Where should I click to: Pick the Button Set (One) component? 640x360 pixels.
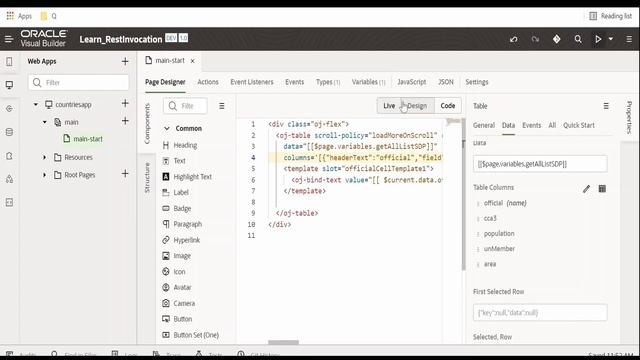point(190,335)
